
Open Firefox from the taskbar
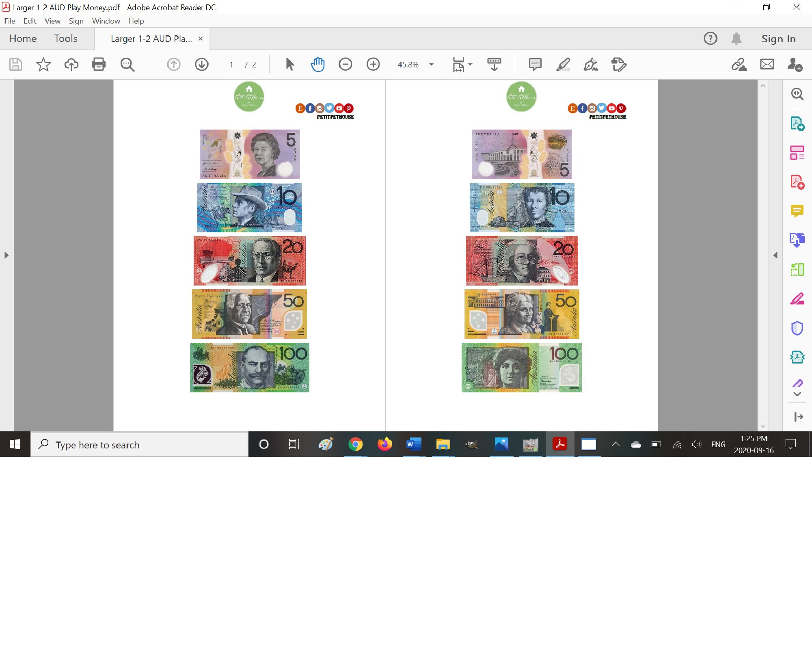pos(384,444)
